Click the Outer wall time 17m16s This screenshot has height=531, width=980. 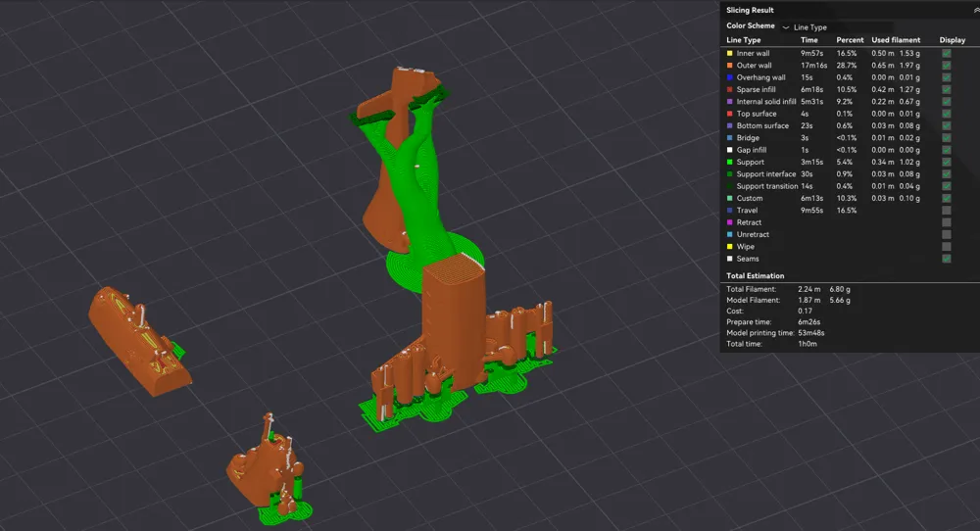(x=813, y=66)
